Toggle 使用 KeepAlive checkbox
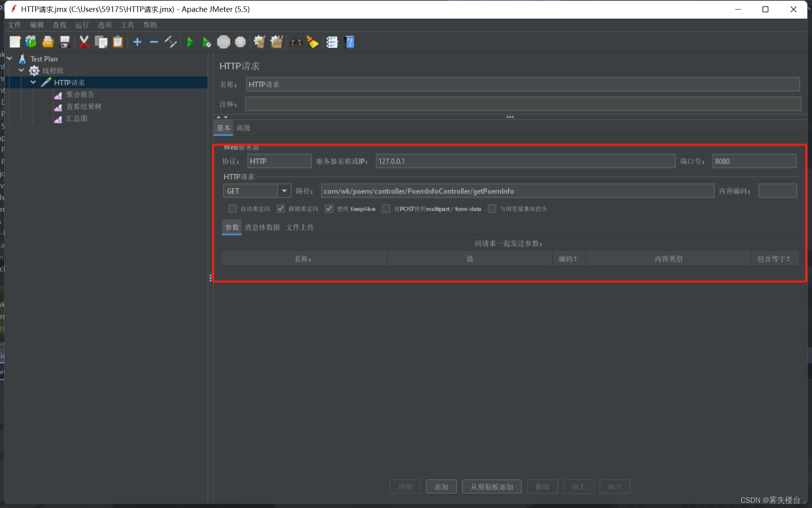 coord(329,209)
